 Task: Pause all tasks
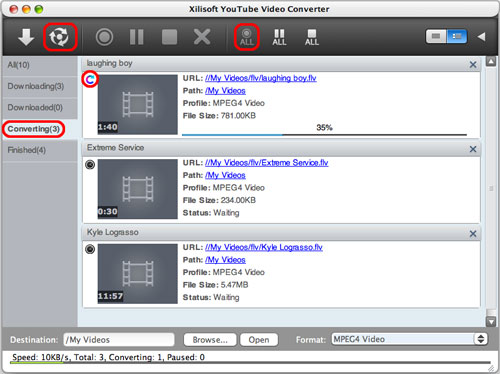pos(279,37)
